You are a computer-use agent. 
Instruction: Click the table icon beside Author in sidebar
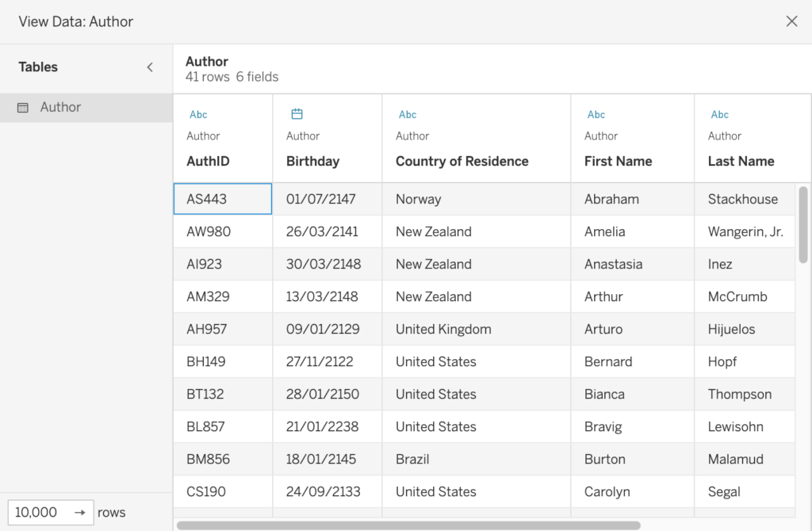(23, 108)
